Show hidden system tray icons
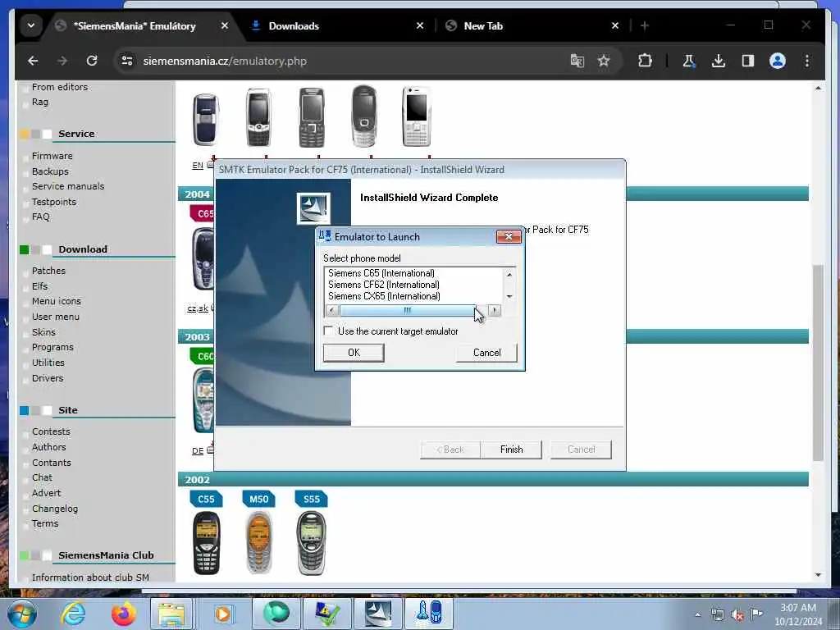Viewport: 840px width, 630px height. click(697, 615)
